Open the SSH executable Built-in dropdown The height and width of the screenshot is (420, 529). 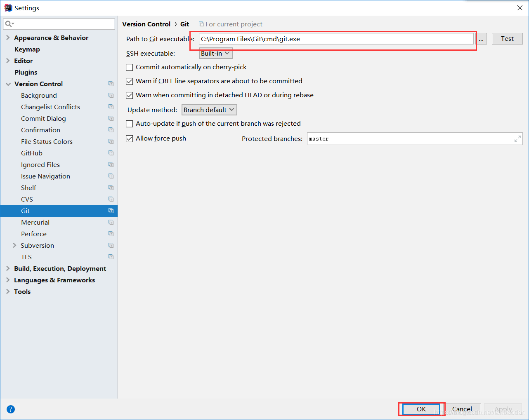(216, 53)
